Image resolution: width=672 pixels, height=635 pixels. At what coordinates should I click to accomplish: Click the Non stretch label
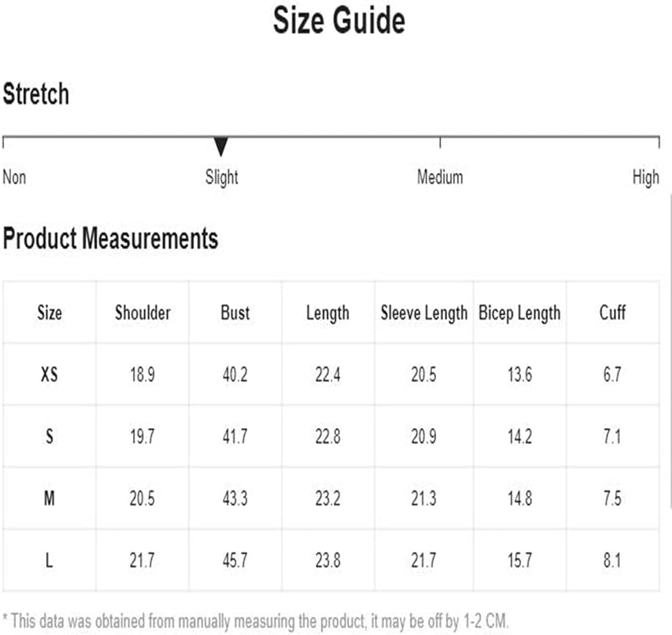click(x=14, y=176)
